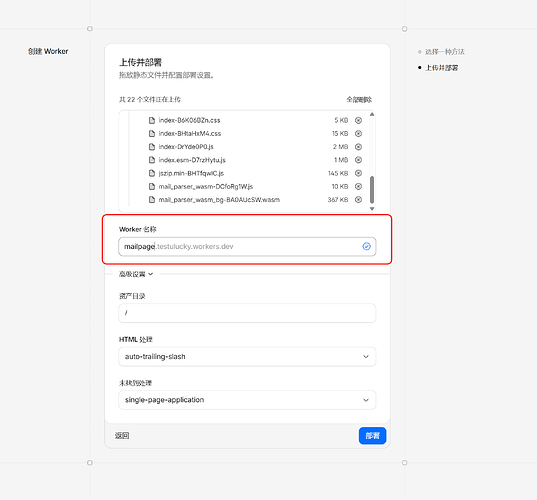Screen dimensions: 537x500
Task: Click file icon of index-B6K06BZn.css
Action: 152,120
